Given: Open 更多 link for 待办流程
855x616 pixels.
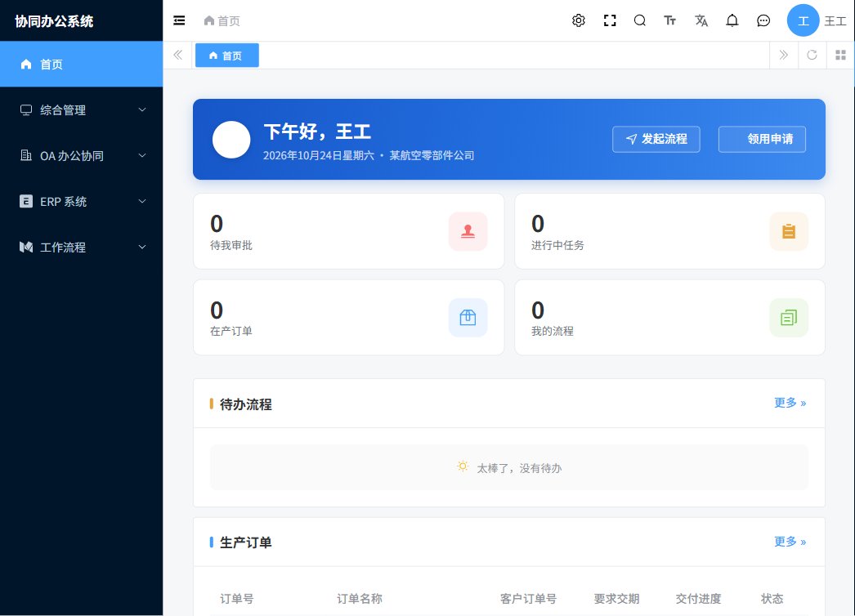Looking at the screenshot, I should click(790, 403).
